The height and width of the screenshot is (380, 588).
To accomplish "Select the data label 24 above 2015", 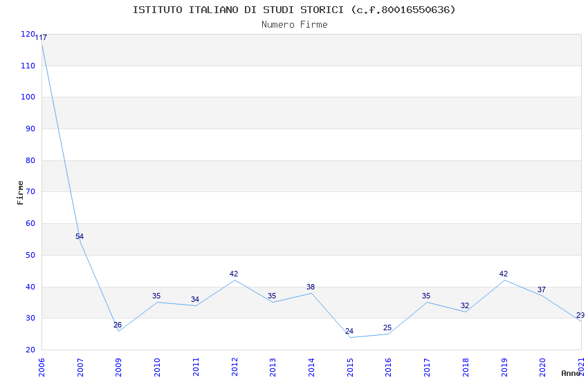I will (x=349, y=332).
